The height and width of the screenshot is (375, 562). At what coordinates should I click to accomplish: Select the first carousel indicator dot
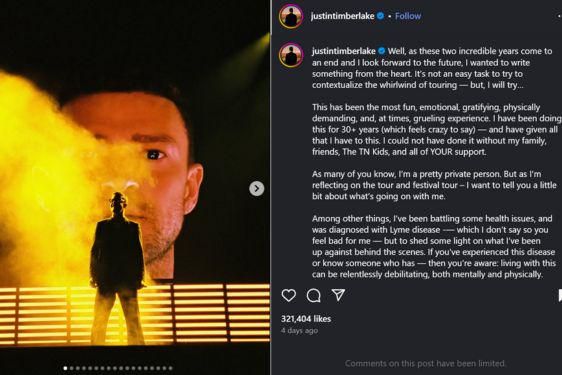[65, 368]
